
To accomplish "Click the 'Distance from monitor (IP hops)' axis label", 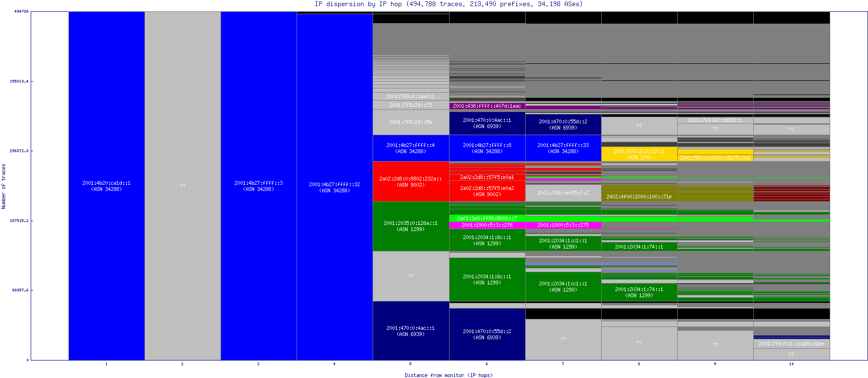I will 448,375.
